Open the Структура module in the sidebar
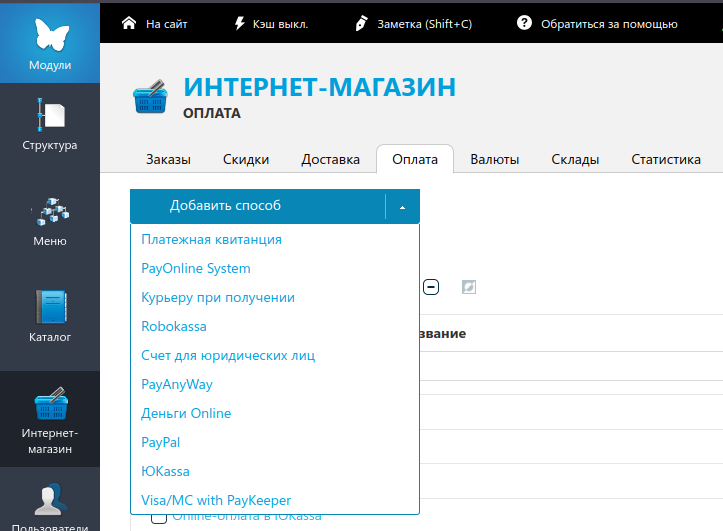This screenshot has height=531, width=723. tap(50, 125)
